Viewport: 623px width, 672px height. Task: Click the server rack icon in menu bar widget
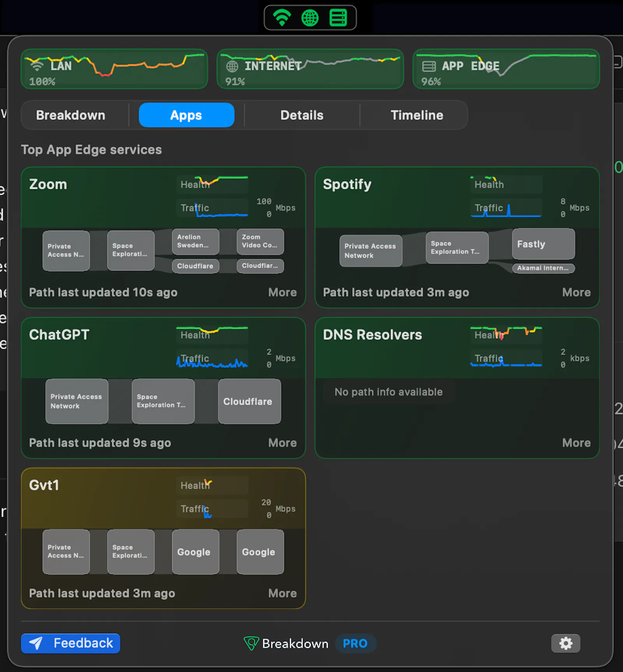coord(338,18)
